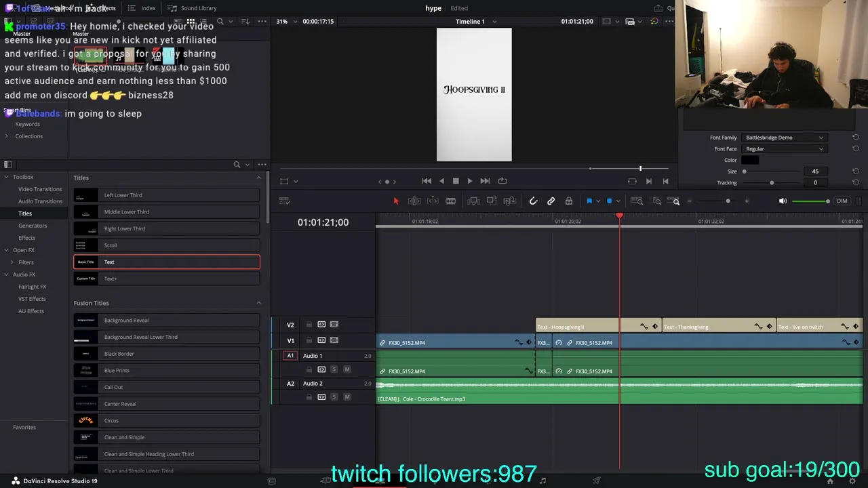868x488 pixels.
Task: Play the timeline forward
Action: point(470,181)
